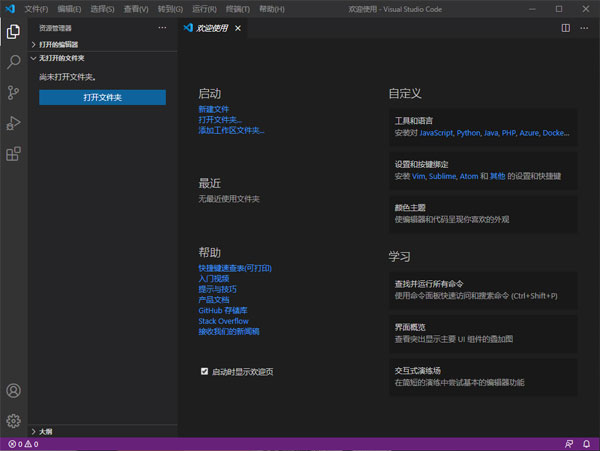This screenshot has height=451, width=600.
Task: Open the 颜色主题 color theme option
Action: click(482, 213)
